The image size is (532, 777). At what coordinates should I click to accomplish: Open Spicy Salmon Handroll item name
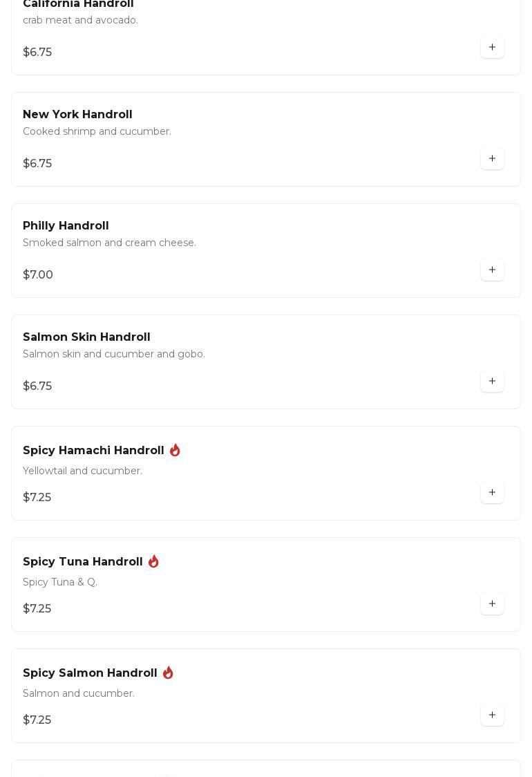(x=90, y=673)
